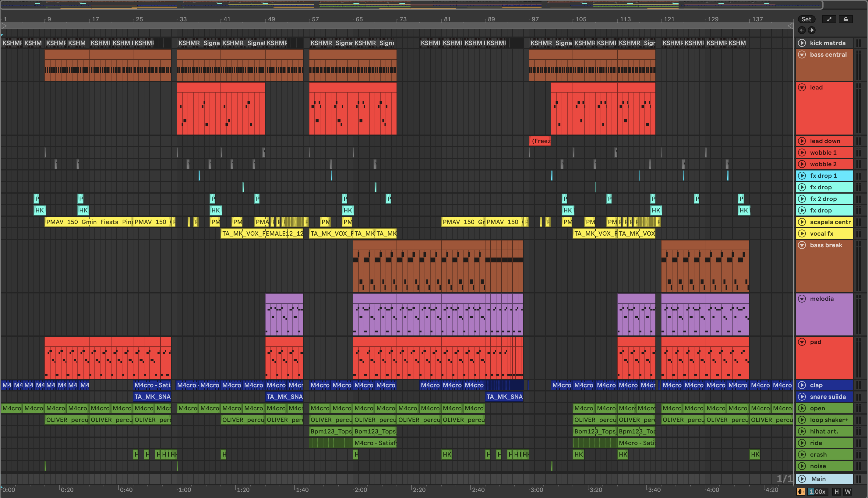Jump to next locator arrow

click(812, 30)
